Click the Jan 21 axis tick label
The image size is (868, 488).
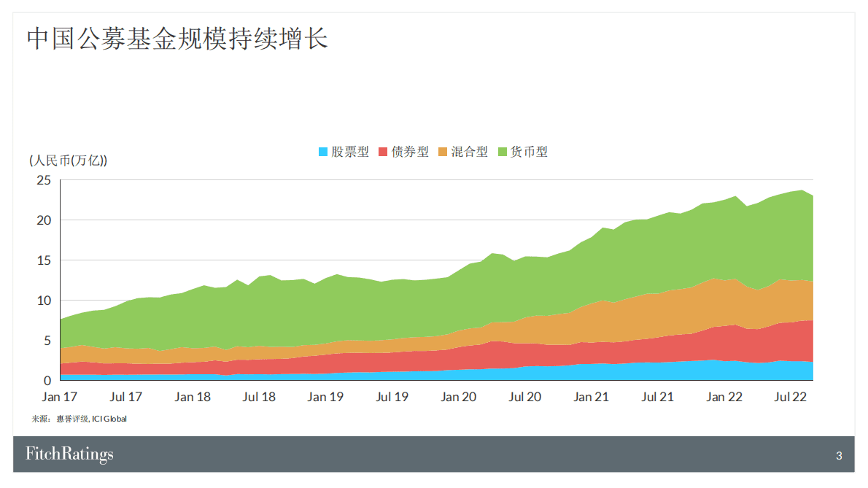pyautogui.click(x=591, y=396)
